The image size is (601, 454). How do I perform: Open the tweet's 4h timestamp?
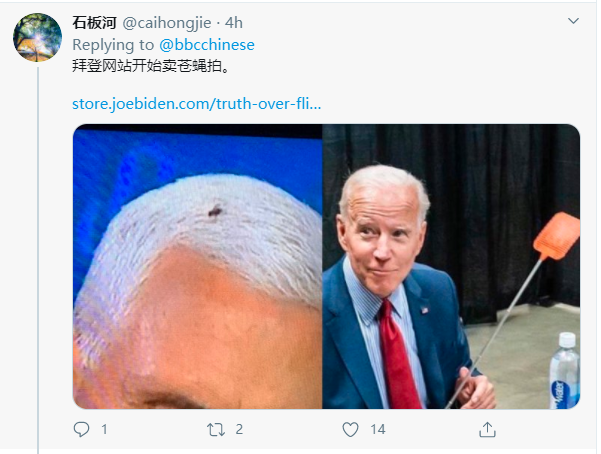[x=233, y=23]
